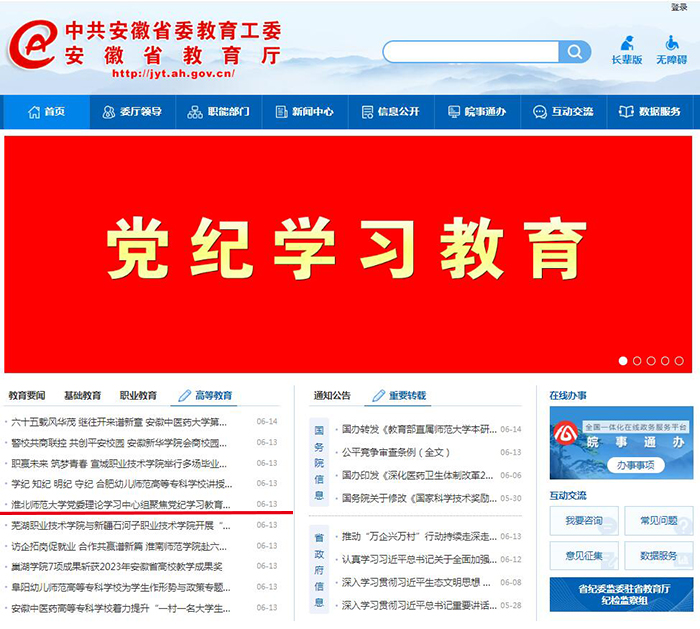Click the search magnifier icon

(x=575, y=52)
